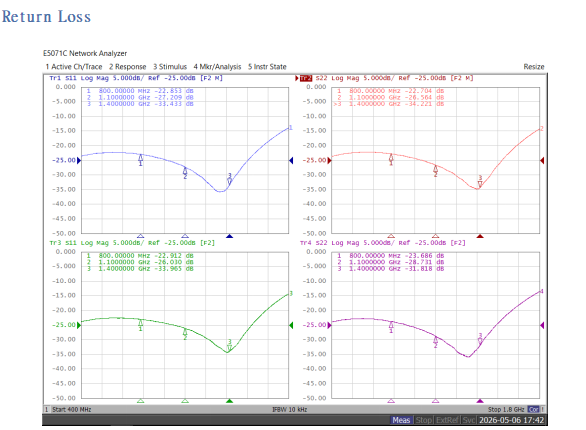Click the Tr3 marker 3 readout -33.965 dB

click(x=140, y=269)
